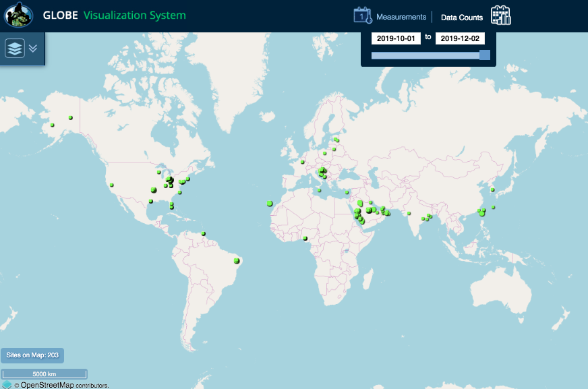Click the start date field 2019-10-01

coord(396,38)
